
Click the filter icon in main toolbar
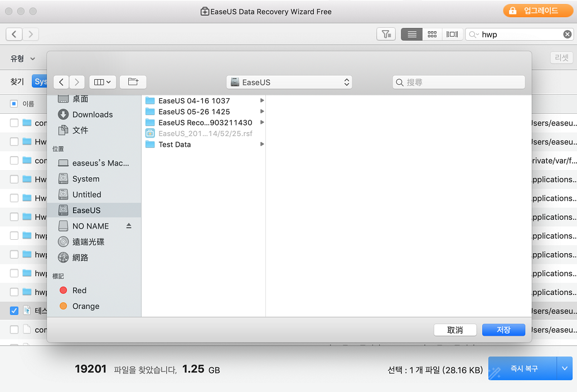click(x=386, y=34)
